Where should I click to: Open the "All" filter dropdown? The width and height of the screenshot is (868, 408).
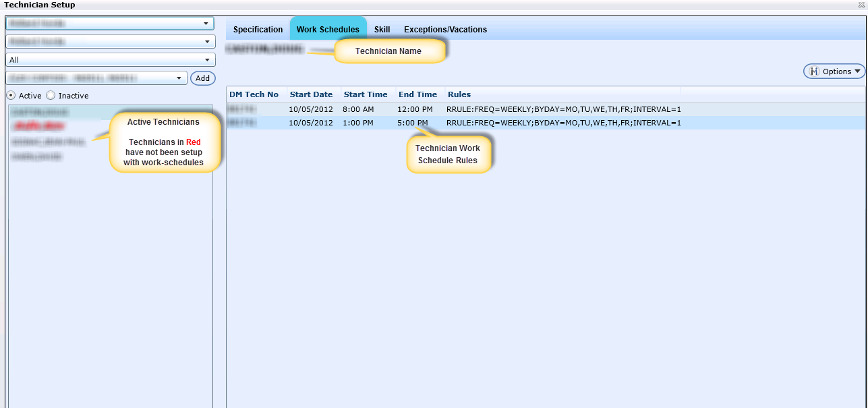pos(206,60)
